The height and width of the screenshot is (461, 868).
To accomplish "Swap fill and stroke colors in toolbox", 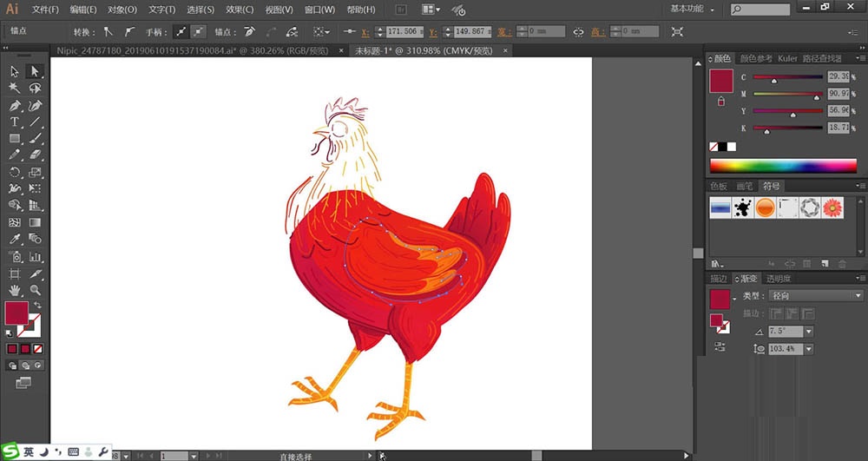I will click(x=37, y=305).
